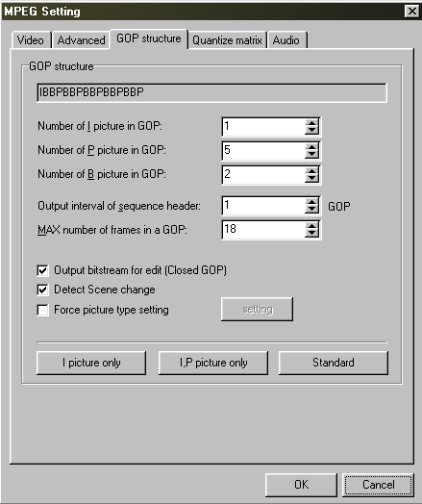Apply the I,P picture only preset

213,363
